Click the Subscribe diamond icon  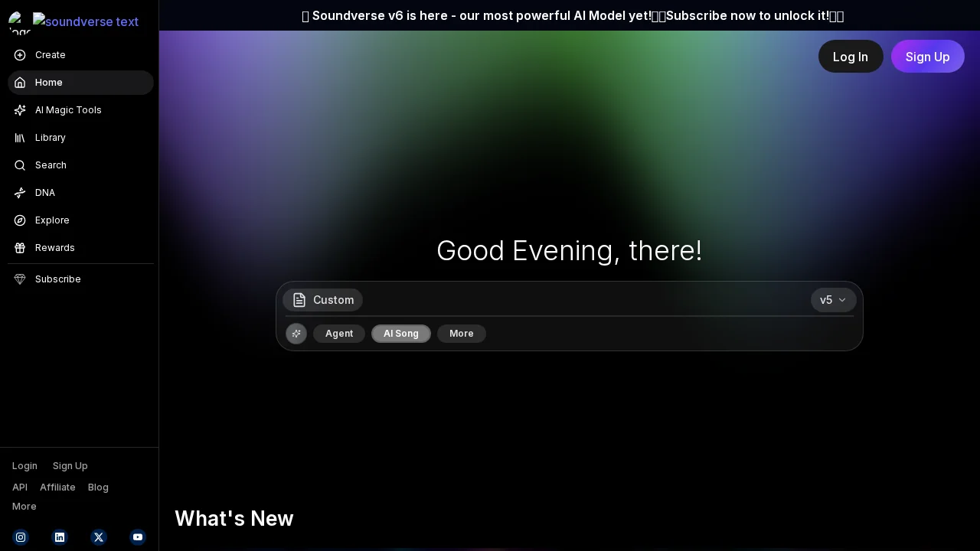coord(20,279)
